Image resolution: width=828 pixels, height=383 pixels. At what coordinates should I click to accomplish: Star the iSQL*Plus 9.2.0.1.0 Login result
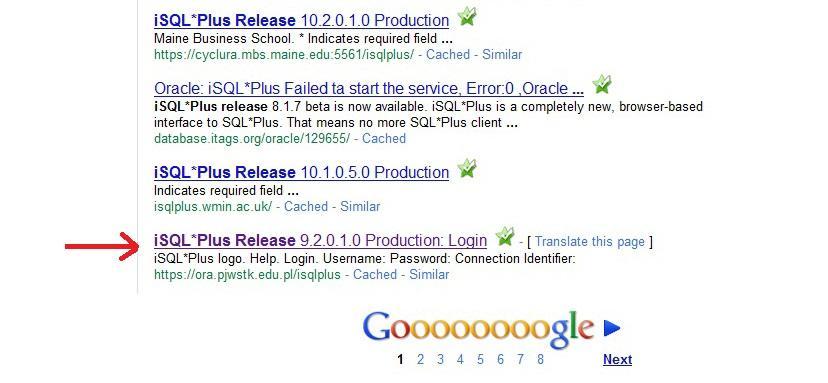[x=505, y=236]
